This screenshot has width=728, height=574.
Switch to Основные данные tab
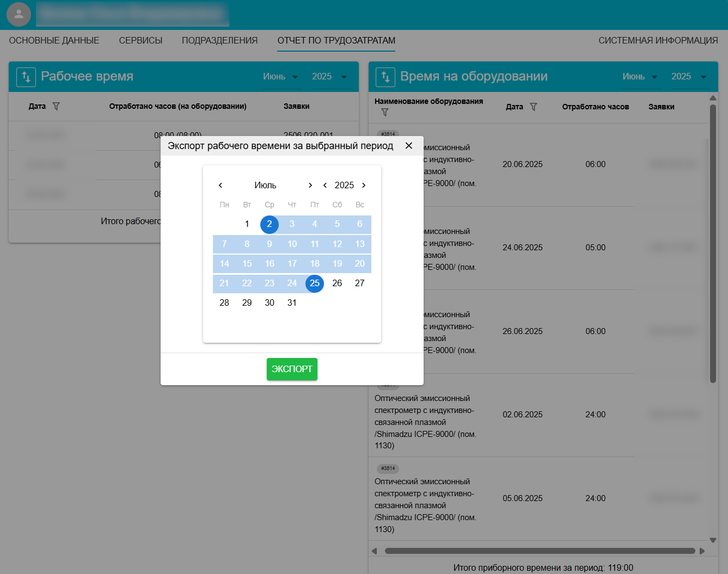[54, 41]
